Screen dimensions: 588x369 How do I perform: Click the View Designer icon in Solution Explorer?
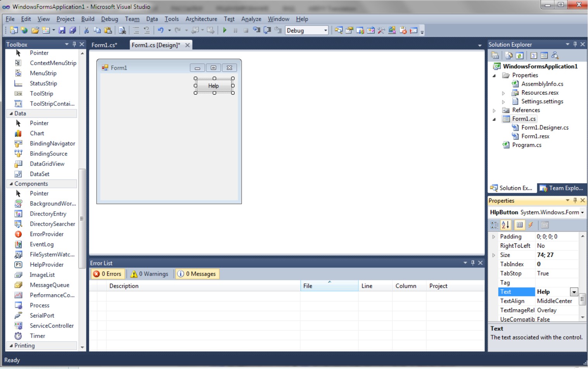pyautogui.click(x=544, y=55)
